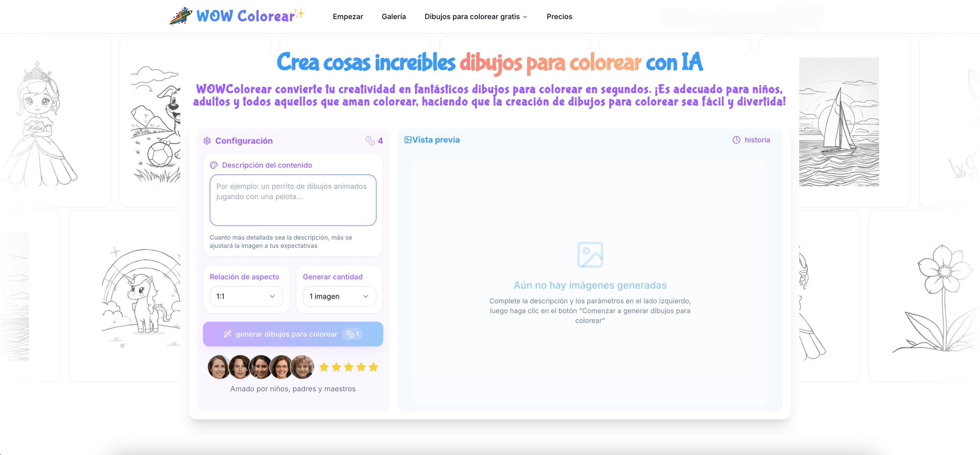The image size is (980, 455).
Task: Open the Relación de aspecto 1:1 dropdown
Action: [x=246, y=296]
